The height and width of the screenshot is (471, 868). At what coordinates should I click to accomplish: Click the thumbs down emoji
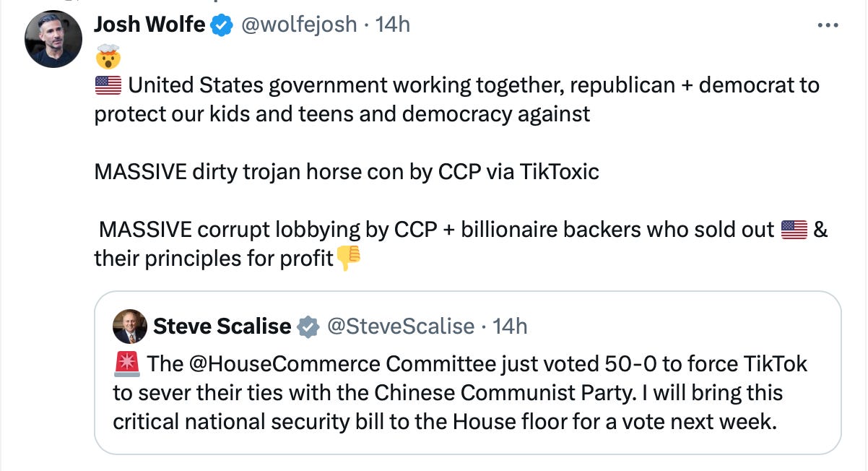(350, 256)
